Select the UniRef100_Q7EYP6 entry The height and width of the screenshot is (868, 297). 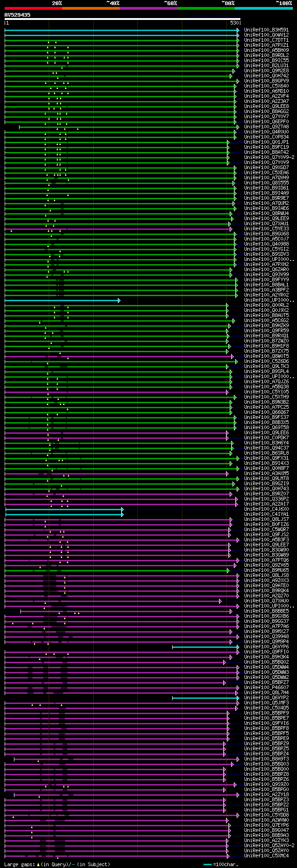tap(266, 825)
